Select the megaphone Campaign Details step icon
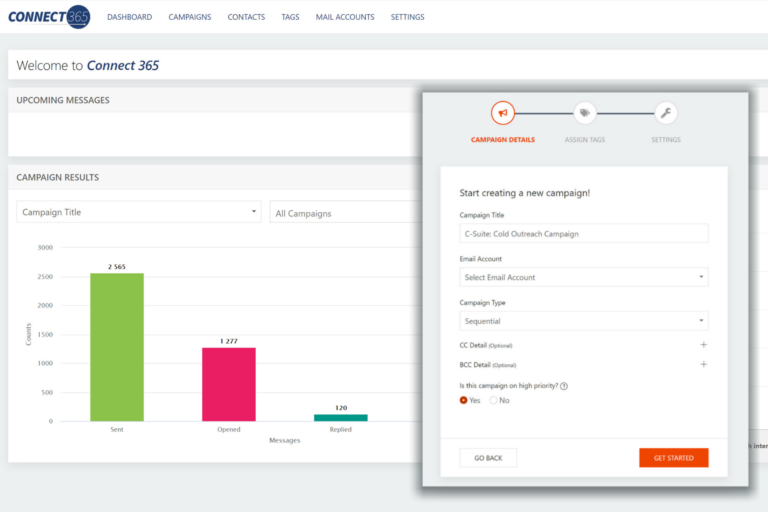Viewport: 768px width, 512px height. (x=502, y=113)
